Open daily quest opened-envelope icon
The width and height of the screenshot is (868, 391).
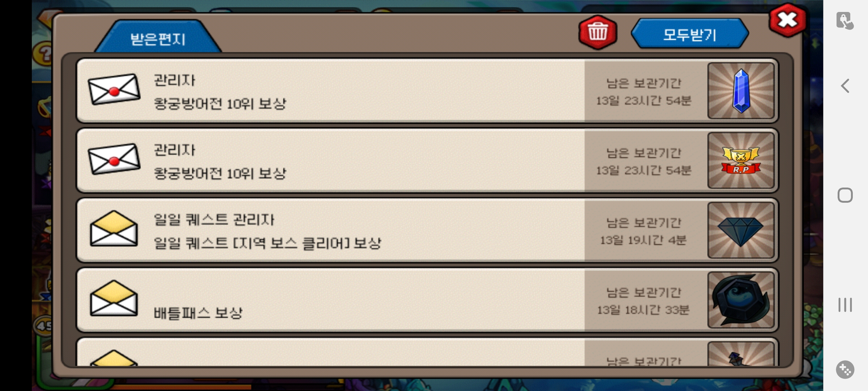[x=114, y=228]
